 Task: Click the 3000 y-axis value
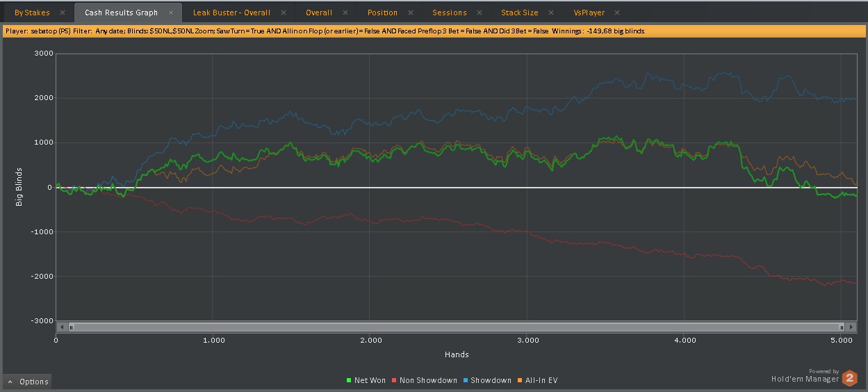(44, 54)
